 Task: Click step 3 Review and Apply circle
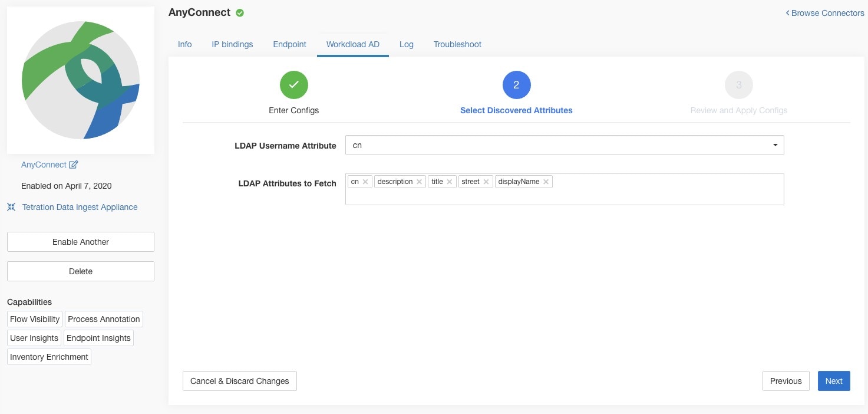739,85
